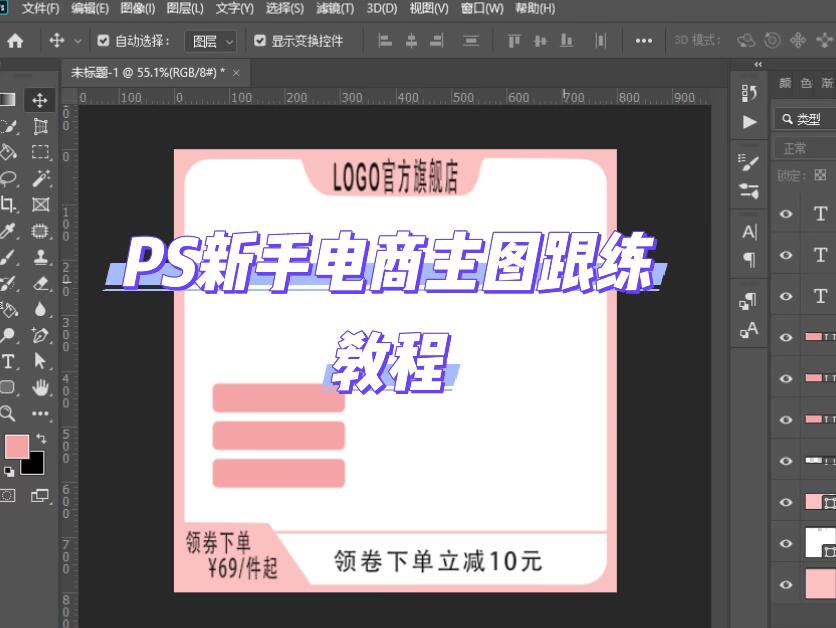This screenshot has width=836, height=628.
Task: Open the History panel icon
Action: [749, 94]
